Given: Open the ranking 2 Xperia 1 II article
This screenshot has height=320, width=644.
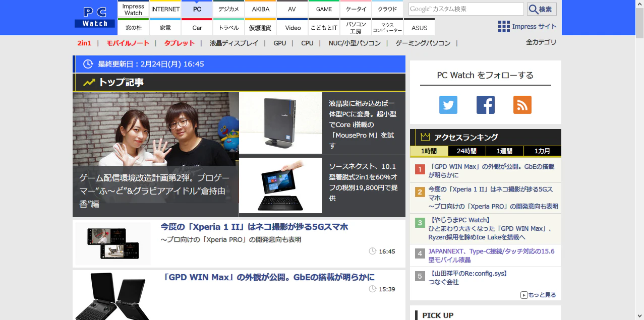Looking at the screenshot, I should point(493,198).
